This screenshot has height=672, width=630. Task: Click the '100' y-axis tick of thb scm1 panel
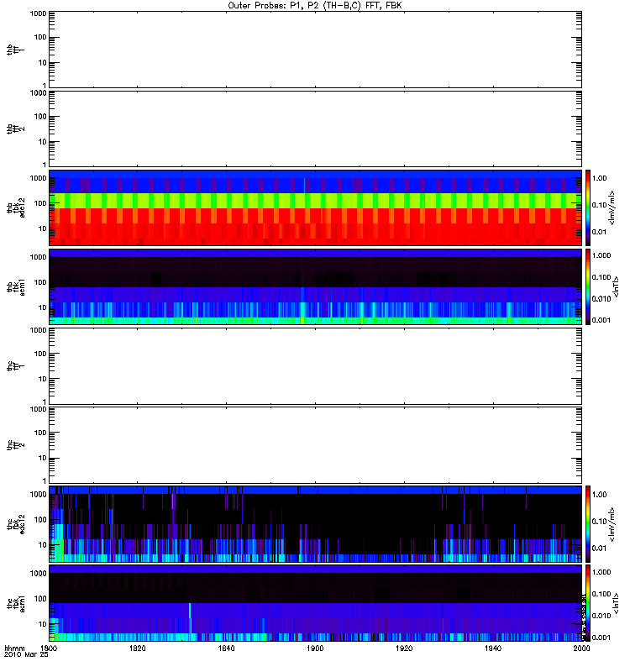(40, 282)
